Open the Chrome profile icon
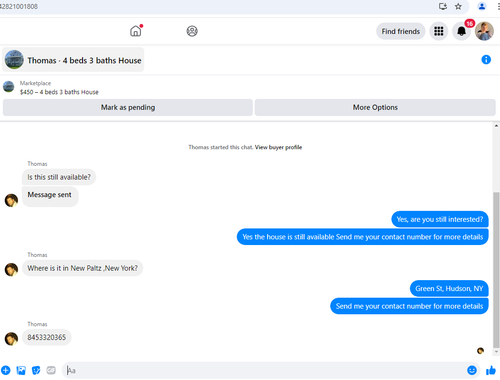Screen dimensions: 500x380 (482, 6)
